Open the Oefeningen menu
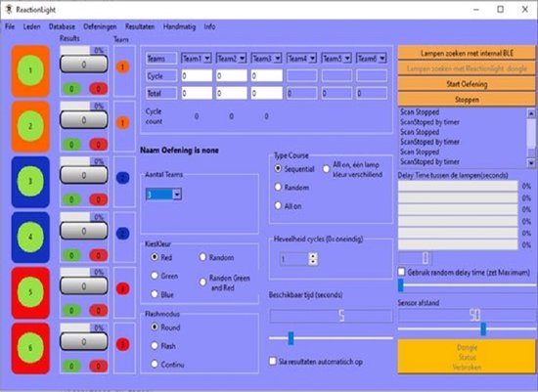The image size is (538, 392). 100,26
